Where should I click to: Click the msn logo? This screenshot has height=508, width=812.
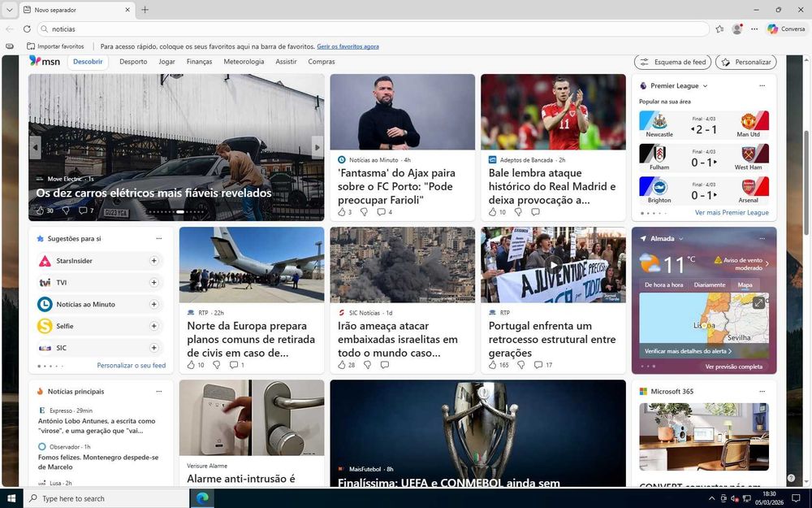point(45,61)
